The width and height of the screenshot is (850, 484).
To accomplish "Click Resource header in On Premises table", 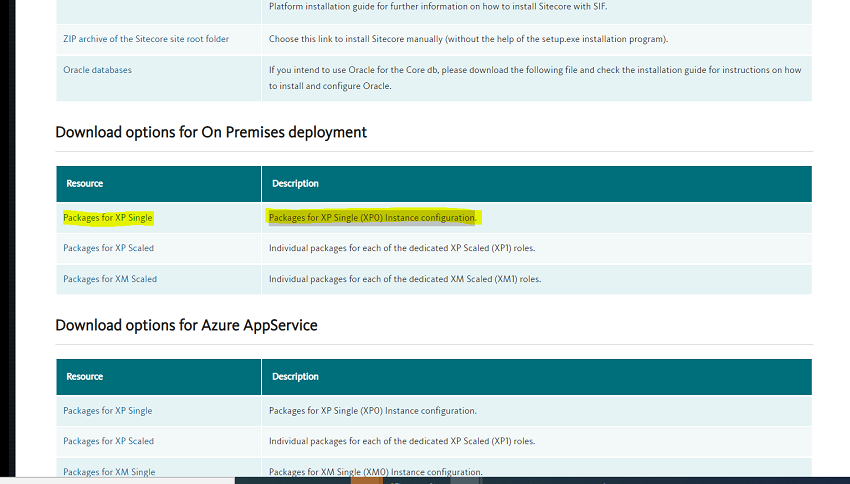I will pyautogui.click(x=85, y=184).
